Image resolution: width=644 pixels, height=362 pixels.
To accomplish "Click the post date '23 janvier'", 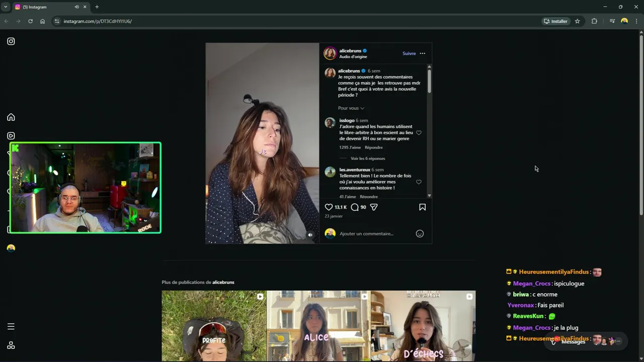I will (334, 216).
